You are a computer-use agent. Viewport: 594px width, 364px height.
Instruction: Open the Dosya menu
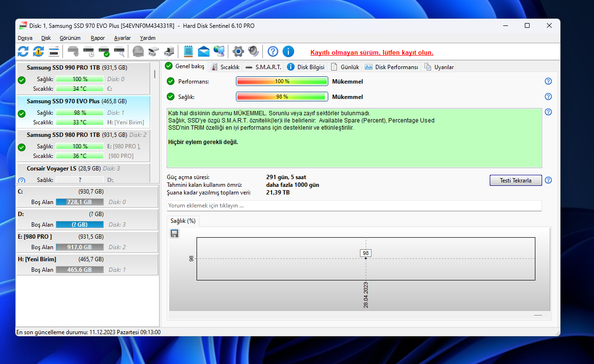pyautogui.click(x=25, y=38)
